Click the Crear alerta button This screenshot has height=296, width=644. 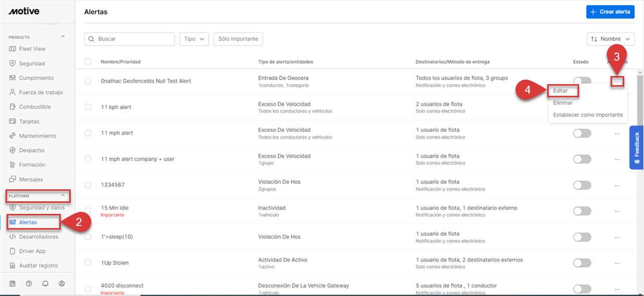[x=610, y=12]
